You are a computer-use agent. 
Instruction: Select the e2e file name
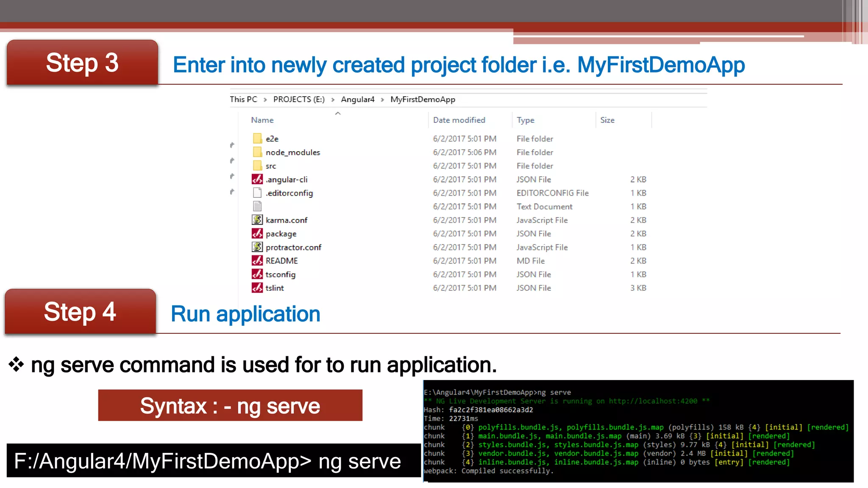pos(272,139)
